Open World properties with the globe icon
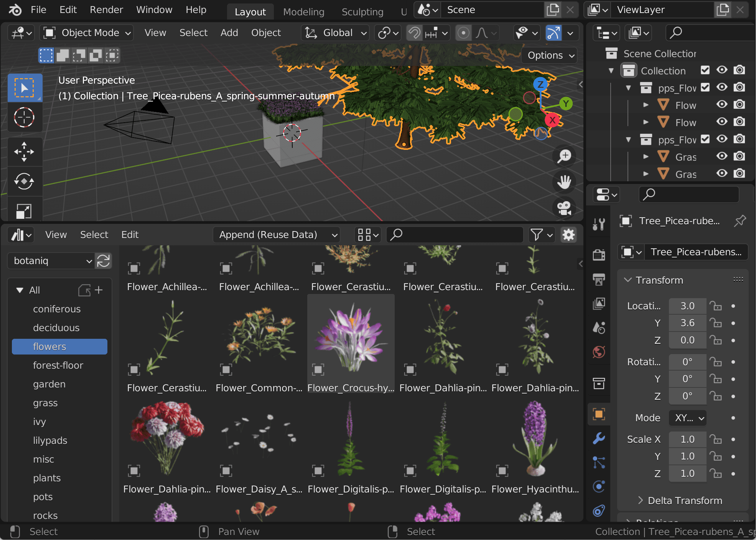Image resolution: width=756 pixels, height=540 pixels. [599, 351]
